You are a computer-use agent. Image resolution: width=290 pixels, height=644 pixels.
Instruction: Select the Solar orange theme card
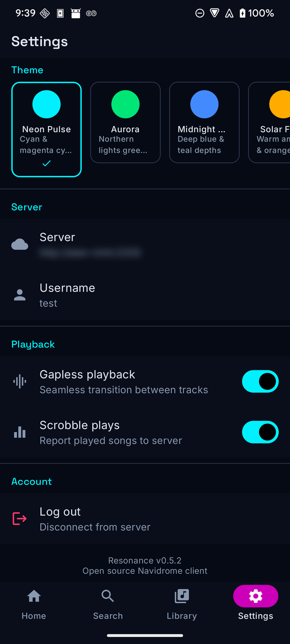pos(269,122)
